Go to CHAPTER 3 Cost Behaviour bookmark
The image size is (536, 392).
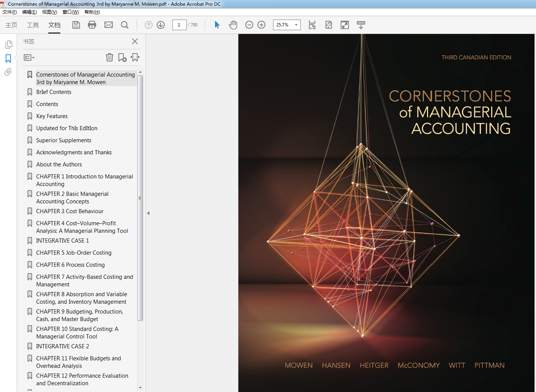coord(70,211)
